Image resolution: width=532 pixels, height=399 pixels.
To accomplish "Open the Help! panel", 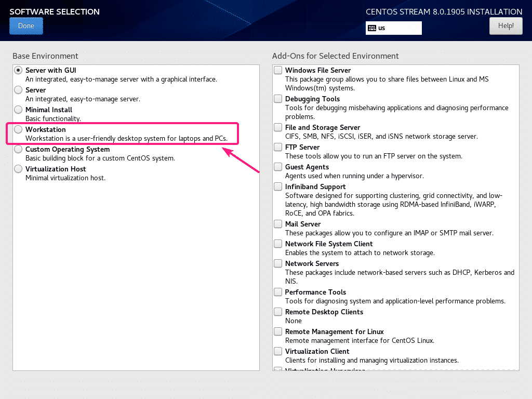I will coord(506,25).
